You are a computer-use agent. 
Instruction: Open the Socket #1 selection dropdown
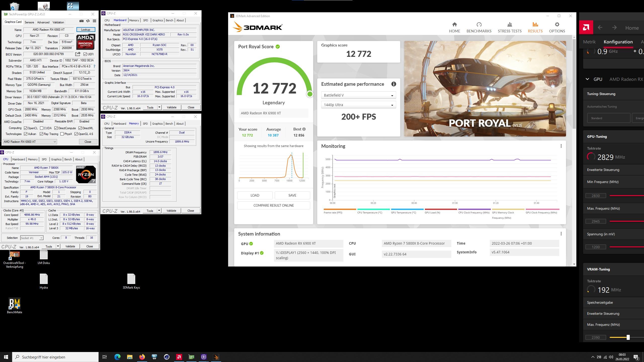32,238
